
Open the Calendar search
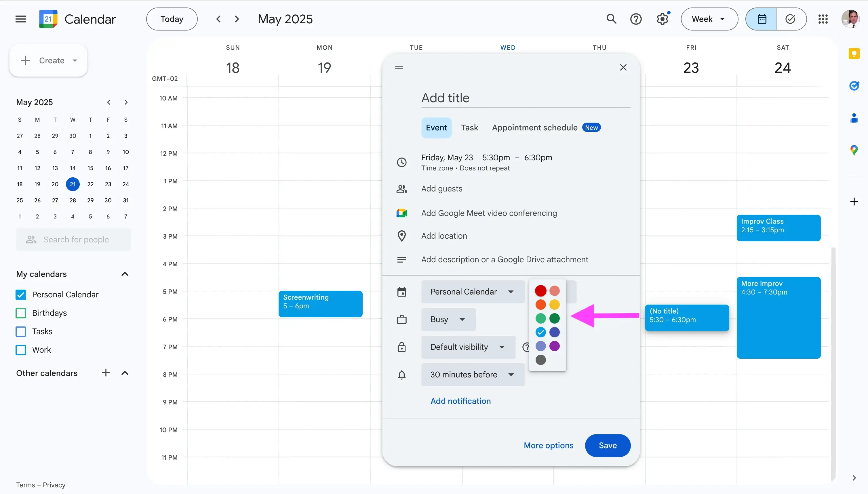pyautogui.click(x=611, y=19)
